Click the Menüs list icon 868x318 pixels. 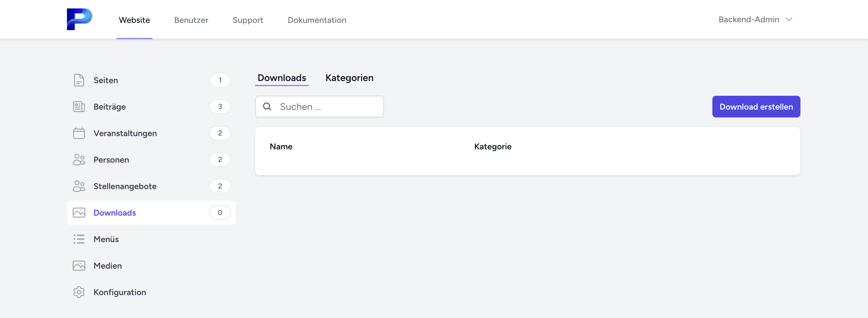[79, 239]
